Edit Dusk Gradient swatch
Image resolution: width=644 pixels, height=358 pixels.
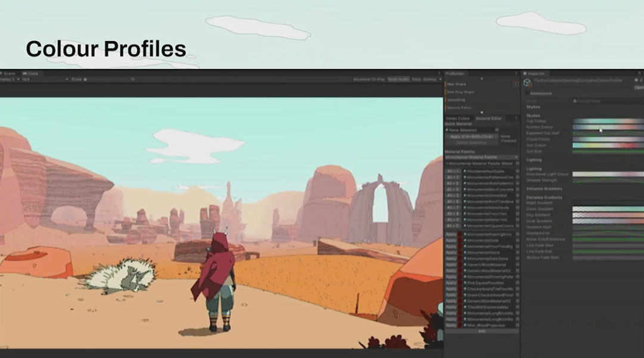click(608, 221)
